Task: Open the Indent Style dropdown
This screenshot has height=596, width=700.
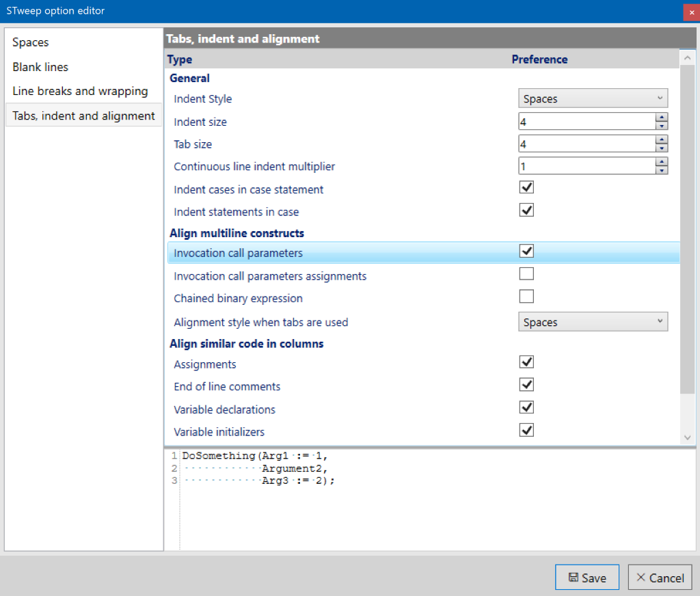Action: pyautogui.click(x=593, y=98)
